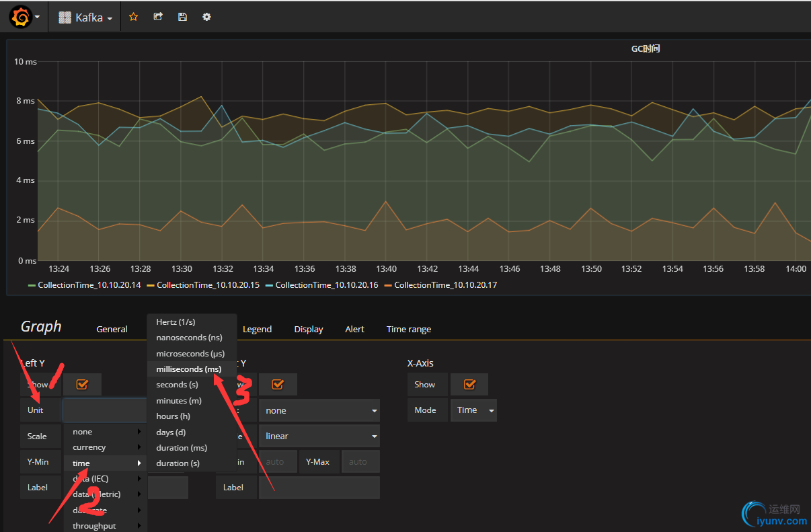Image resolution: width=811 pixels, height=532 pixels.
Task: Switch to the Legend tab
Action: pos(257,330)
